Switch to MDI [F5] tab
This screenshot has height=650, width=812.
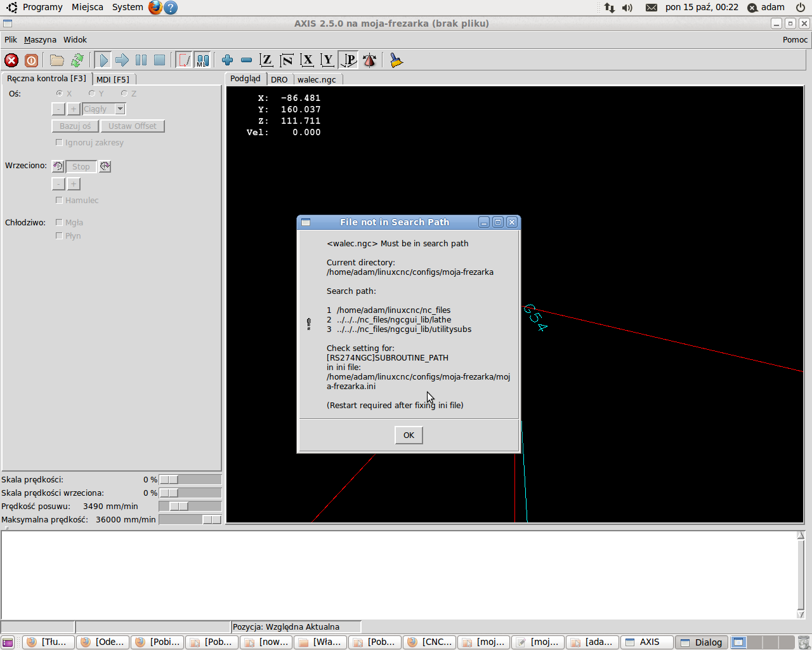(x=113, y=79)
